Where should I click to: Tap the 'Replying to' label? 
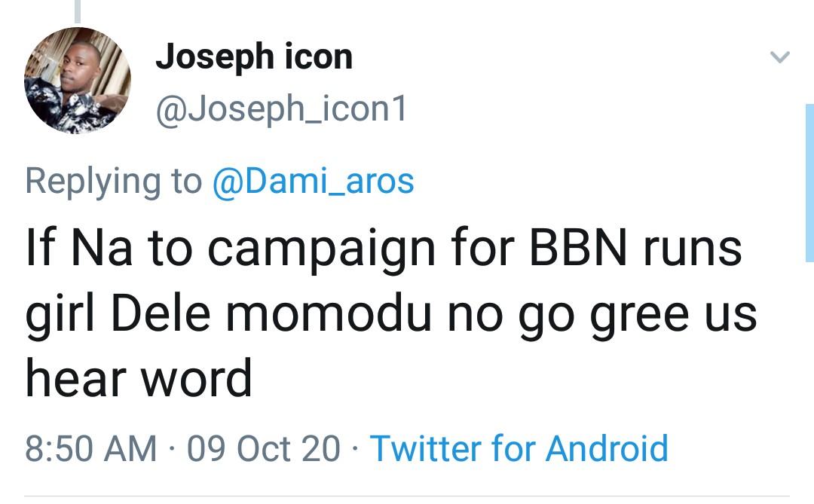click(x=114, y=181)
